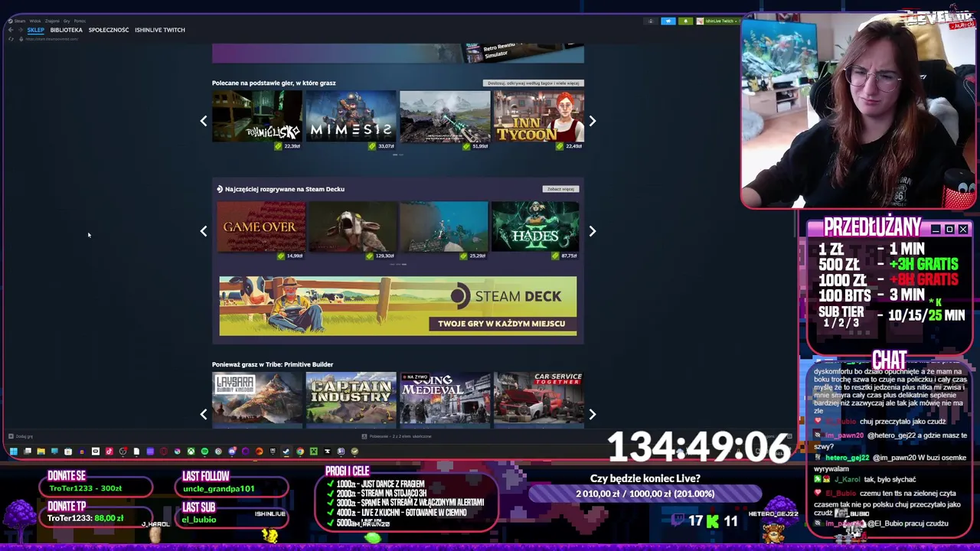Open the Steam taskbar icon
980x551 pixels.
[x=286, y=452]
